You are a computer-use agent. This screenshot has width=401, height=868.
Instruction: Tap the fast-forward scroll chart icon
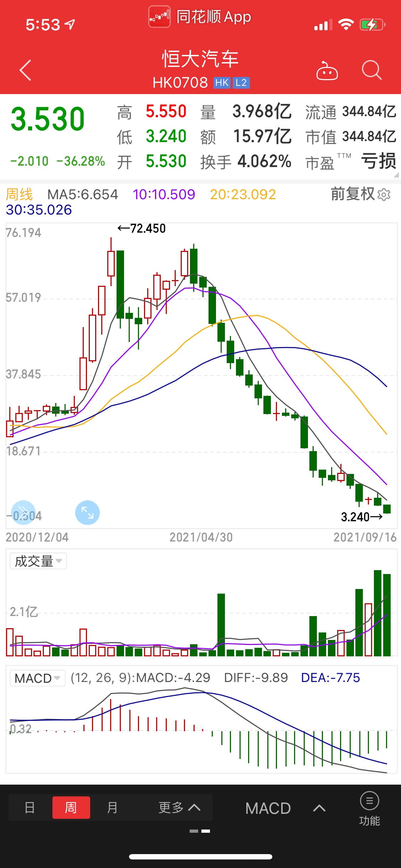coord(24,513)
